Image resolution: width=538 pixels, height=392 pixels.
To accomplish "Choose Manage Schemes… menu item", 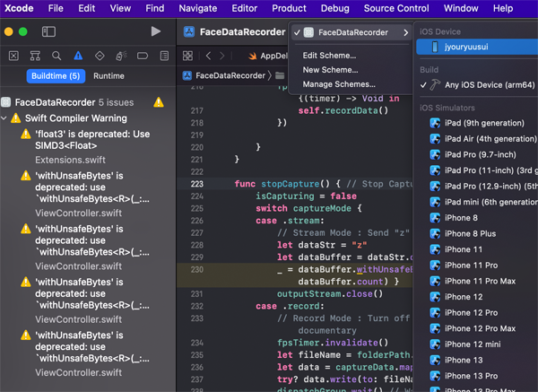I will click(x=339, y=84).
